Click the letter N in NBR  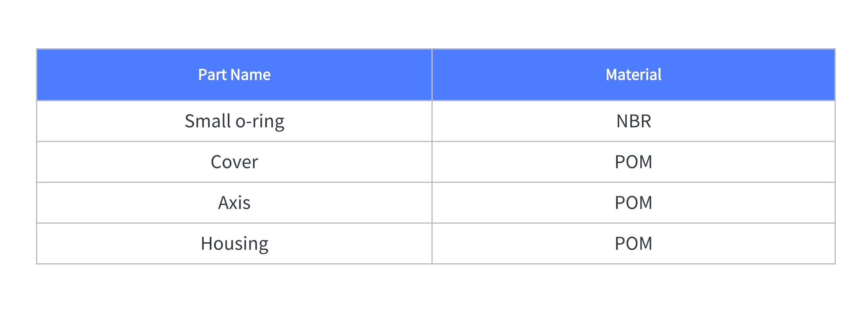click(x=622, y=121)
